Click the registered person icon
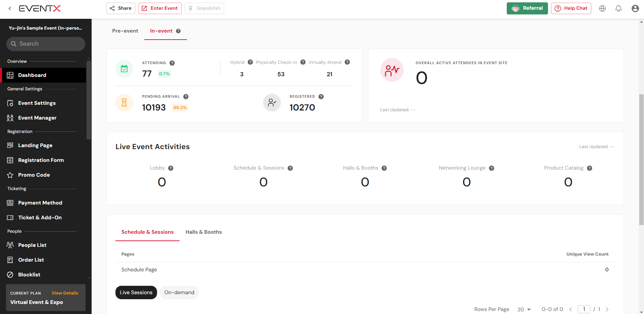The height and width of the screenshot is (314, 644). [x=272, y=102]
